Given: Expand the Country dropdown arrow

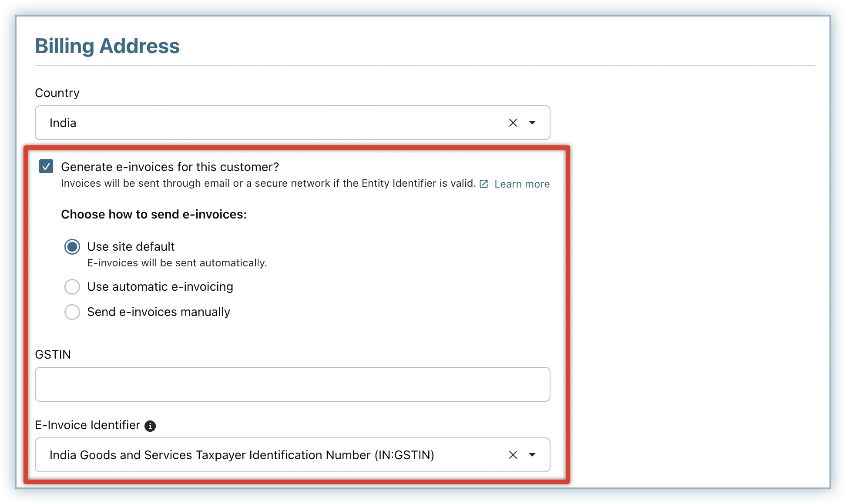Looking at the screenshot, I should [x=532, y=123].
